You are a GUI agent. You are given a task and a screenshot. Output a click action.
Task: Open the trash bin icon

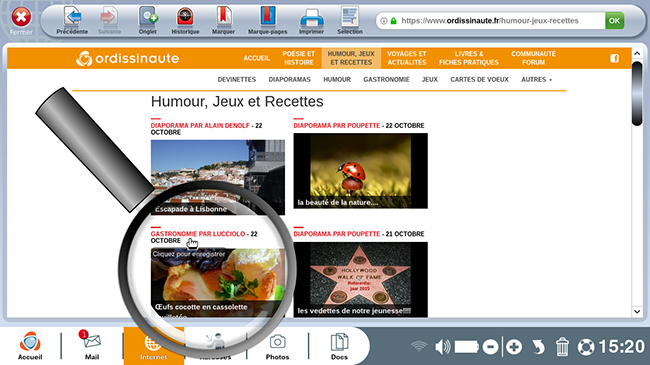coord(562,347)
